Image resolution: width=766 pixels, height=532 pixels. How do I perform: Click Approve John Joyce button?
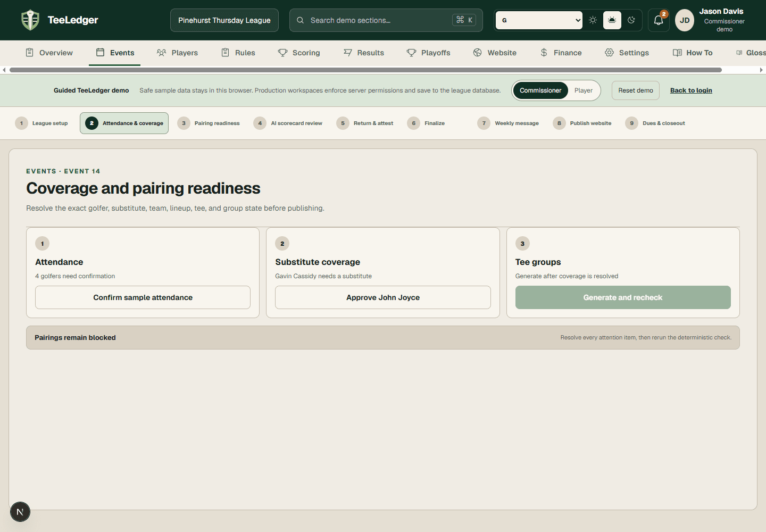(x=383, y=297)
